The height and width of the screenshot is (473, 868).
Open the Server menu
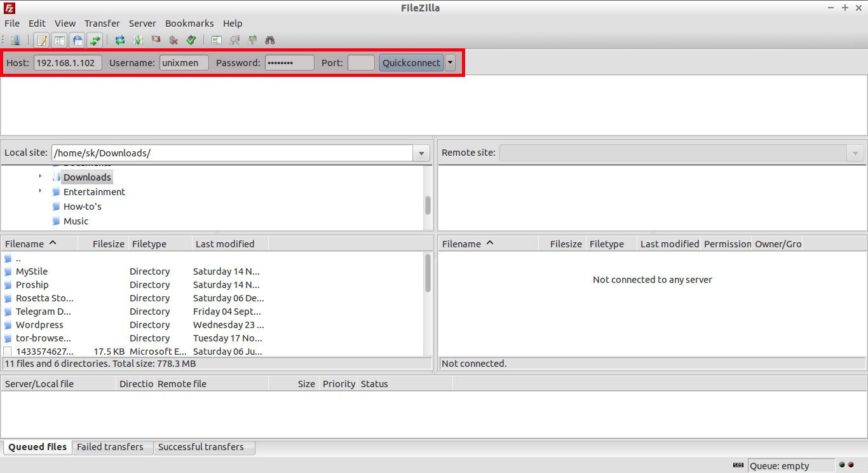pos(142,23)
